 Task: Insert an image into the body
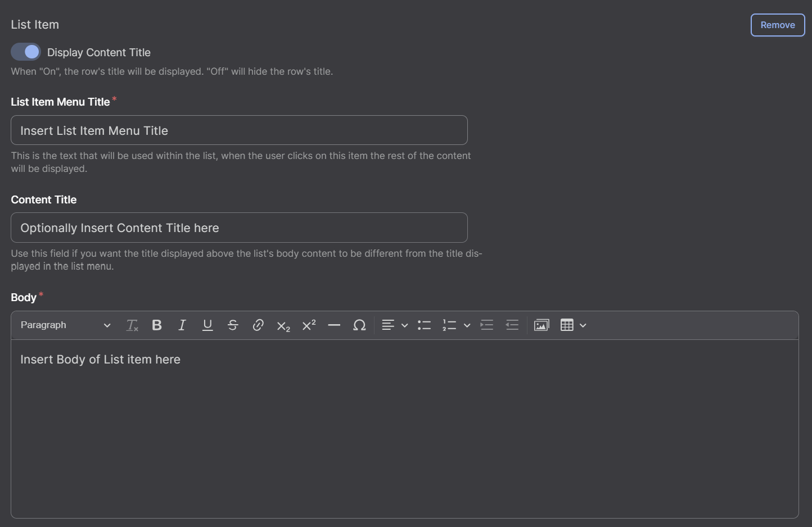click(x=542, y=325)
